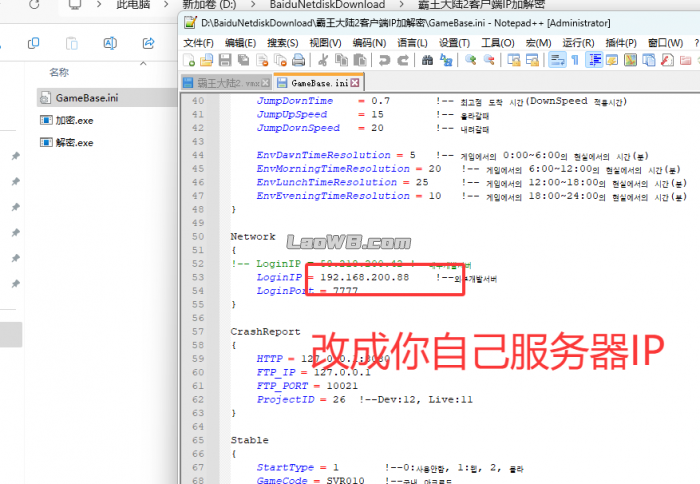Click BaiduNetdiskDownload in the address breadcrumb

[327, 4]
